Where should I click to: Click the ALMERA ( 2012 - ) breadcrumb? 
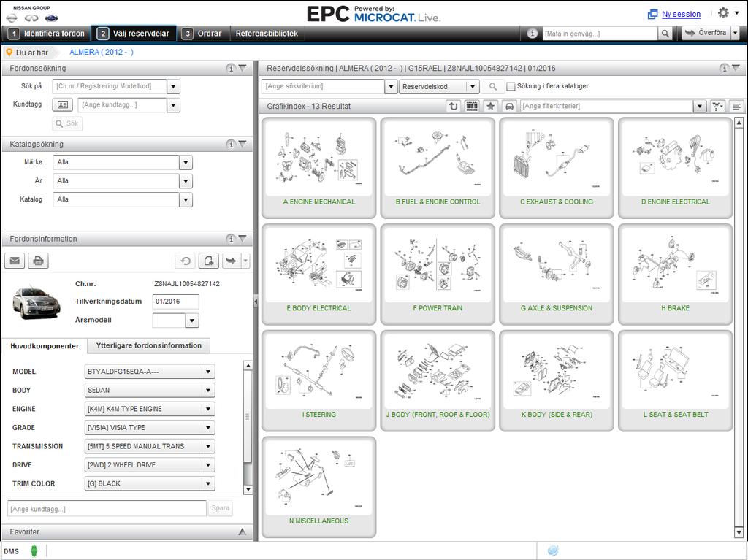point(101,52)
